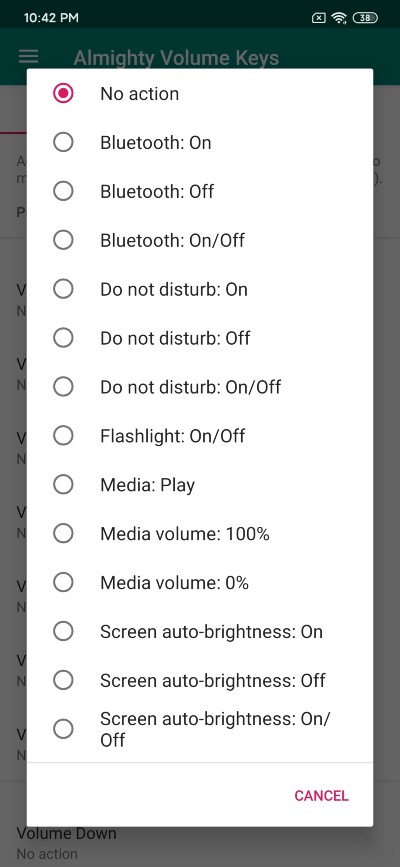Pick Do not disturb: On/Off
400x867 pixels.
200,387
